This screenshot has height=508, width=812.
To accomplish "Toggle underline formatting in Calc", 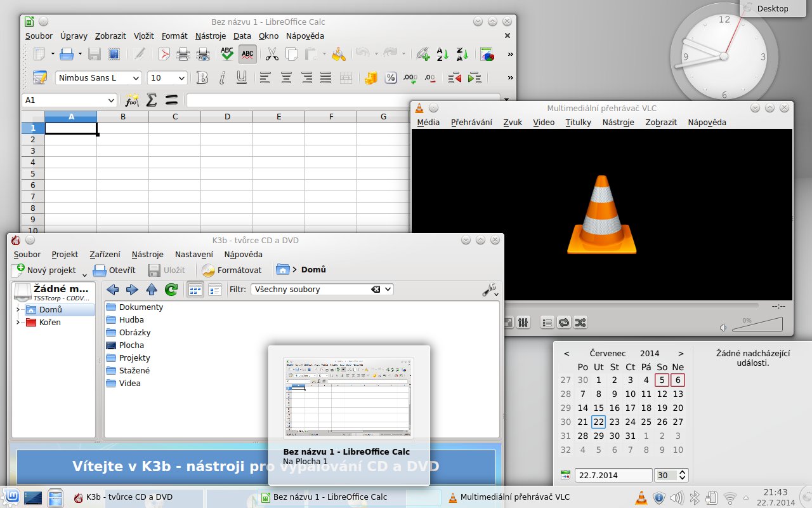I will point(242,78).
